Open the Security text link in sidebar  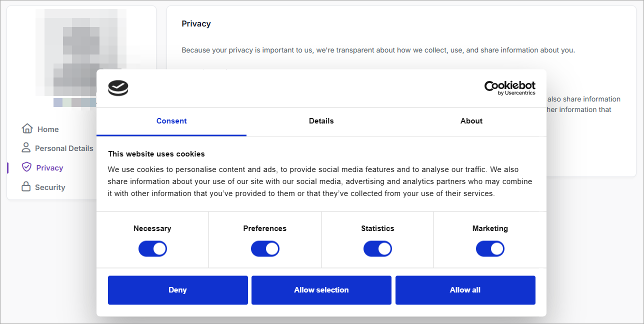[50, 187]
